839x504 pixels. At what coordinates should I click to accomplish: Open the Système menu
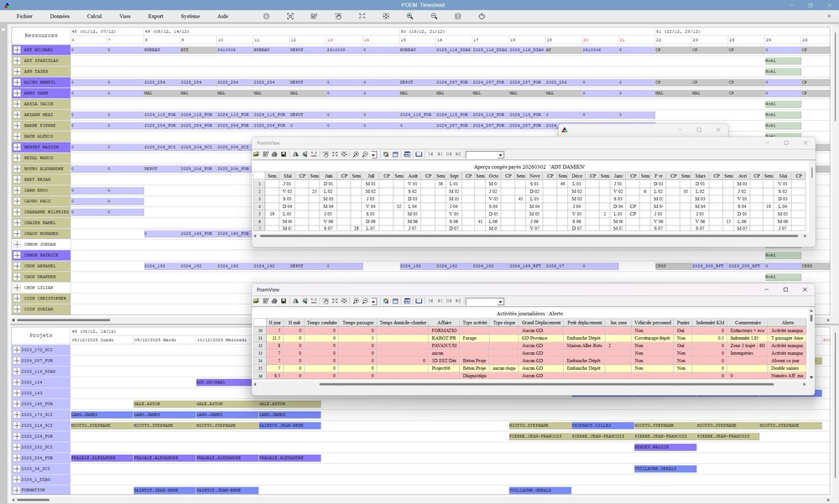tap(190, 16)
